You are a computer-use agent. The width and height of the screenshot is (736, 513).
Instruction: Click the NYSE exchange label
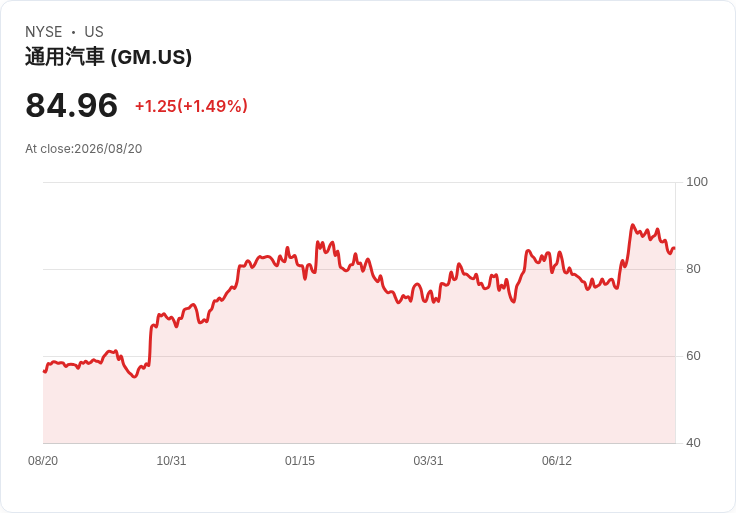pyautogui.click(x=44, y=32)
